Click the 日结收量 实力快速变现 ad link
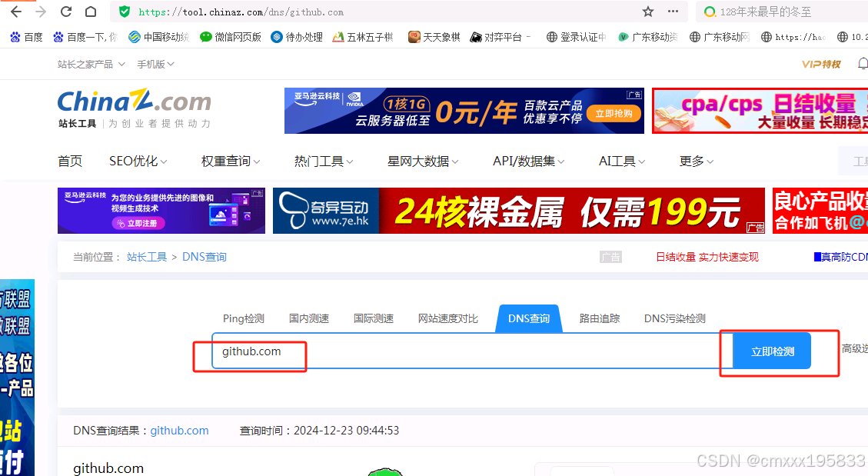The height and width of the screenshot is (476, 868). pyautogui.click(x=707, y=257)
